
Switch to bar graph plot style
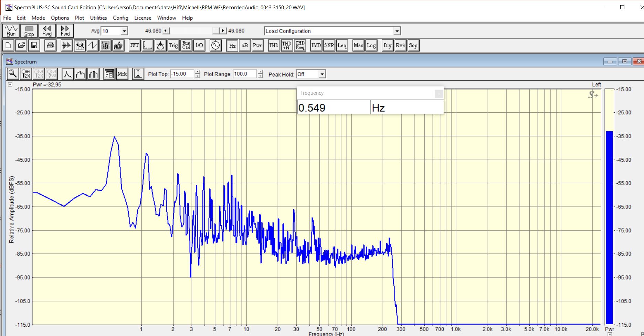point(93,74)
